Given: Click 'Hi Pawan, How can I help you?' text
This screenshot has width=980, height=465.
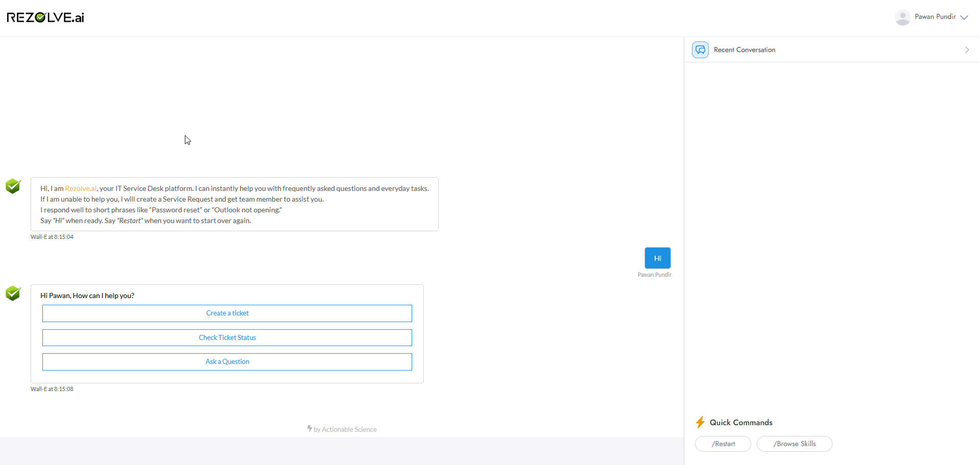Looking at the screenshot, I should point(87,296).
